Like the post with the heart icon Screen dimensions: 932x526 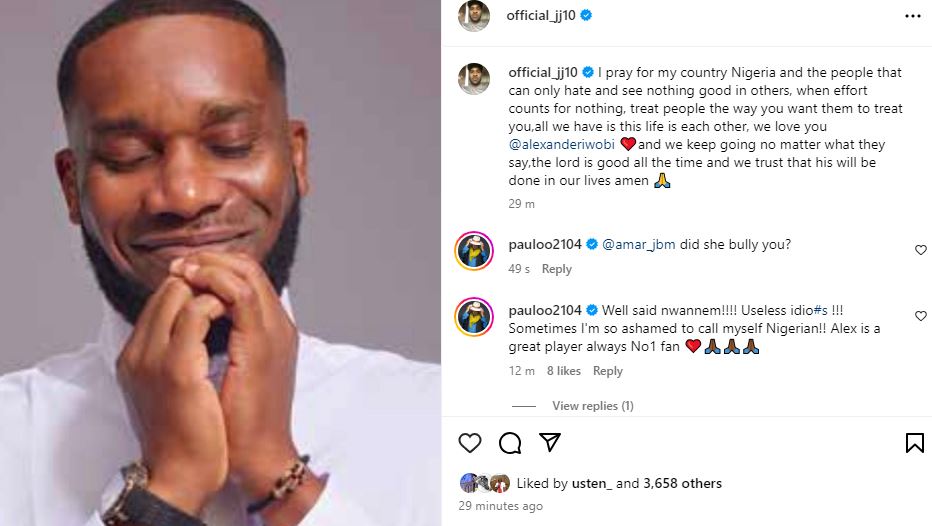point(470,443)
